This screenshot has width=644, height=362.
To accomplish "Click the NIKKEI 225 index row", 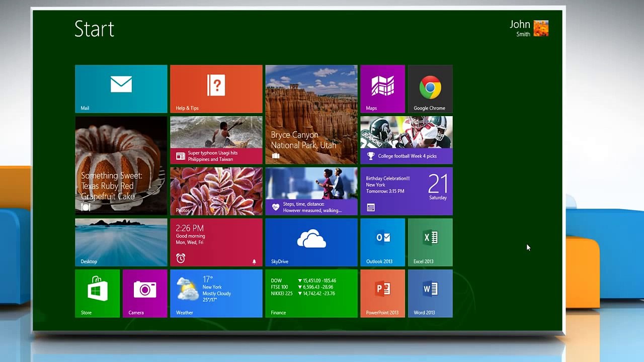I will (x=303, y=294).
